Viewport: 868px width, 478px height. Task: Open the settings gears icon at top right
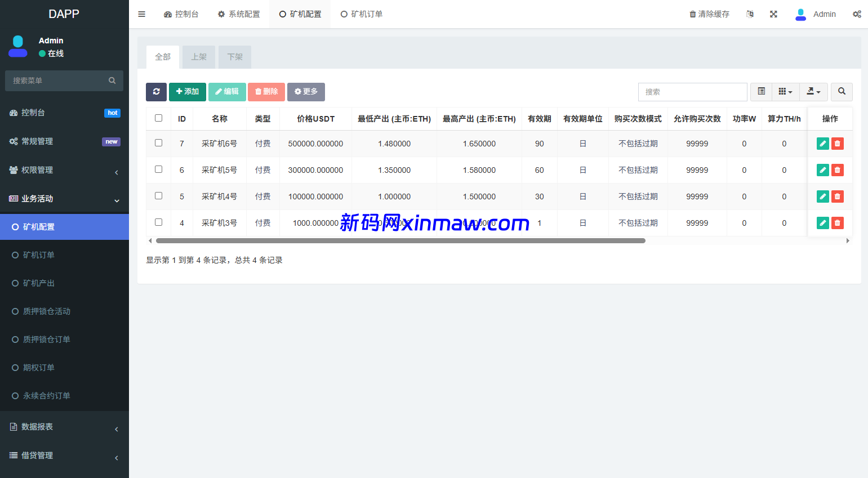[x=857, y=14]
